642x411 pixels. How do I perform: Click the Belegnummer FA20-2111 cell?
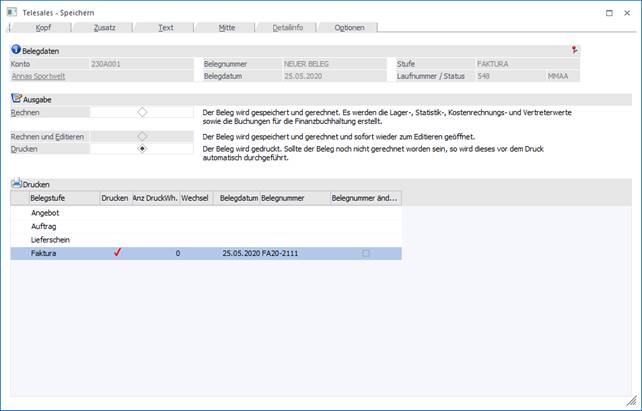pos(281,254)
